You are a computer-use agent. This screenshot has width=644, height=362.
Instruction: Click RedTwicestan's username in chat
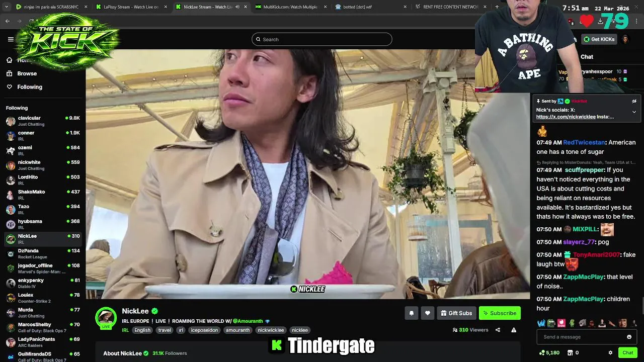[x=584, y=142]
